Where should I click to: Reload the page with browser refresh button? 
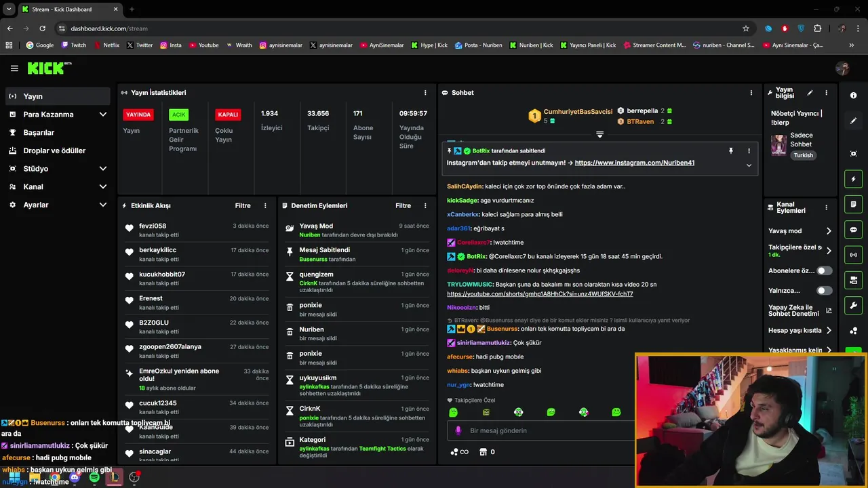point(42,28)
